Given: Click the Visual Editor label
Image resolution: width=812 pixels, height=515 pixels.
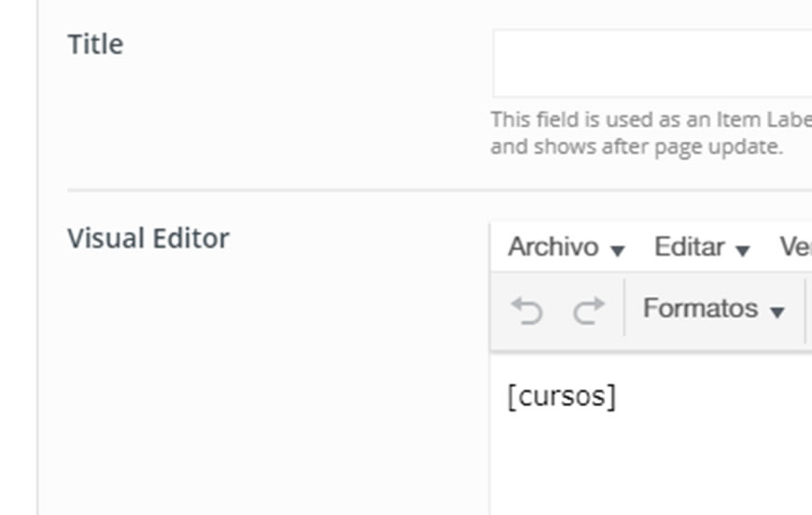Looking at the screenshot, I should 148,239.
